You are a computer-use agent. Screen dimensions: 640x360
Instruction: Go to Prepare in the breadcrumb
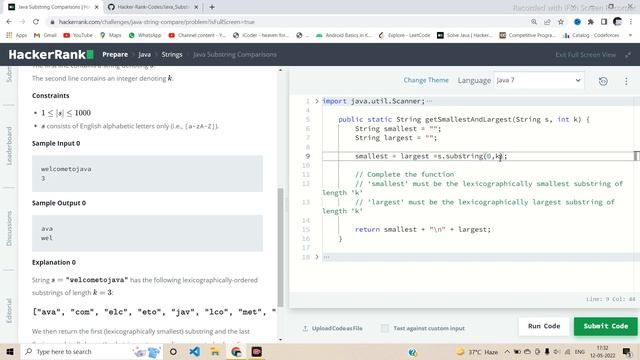click(x=115, y=54)
